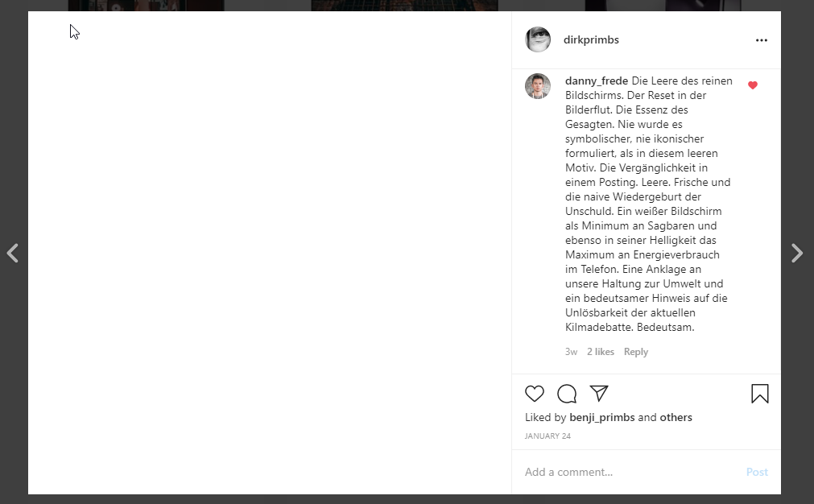This screenshot has width=814, height=504.
Task: Open danny_frede username link in comment
Action: pyautogui.click(x=597, y=81)
